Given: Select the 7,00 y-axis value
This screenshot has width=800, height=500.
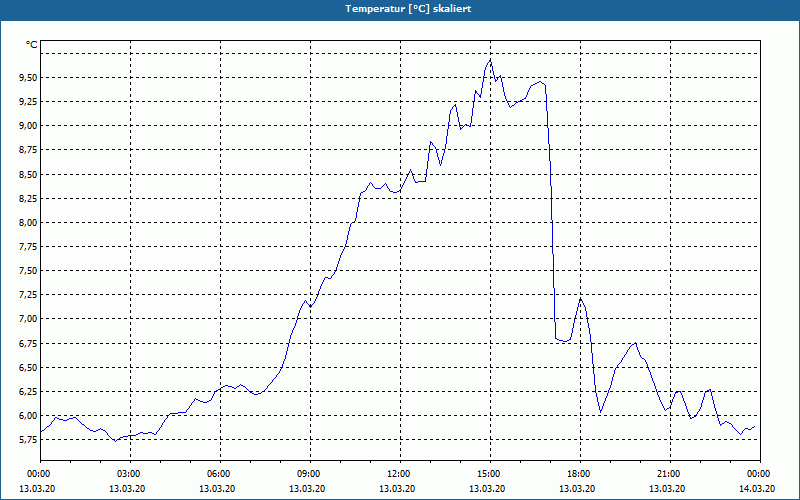Looking at the screenshot, I should pos(29,319).
